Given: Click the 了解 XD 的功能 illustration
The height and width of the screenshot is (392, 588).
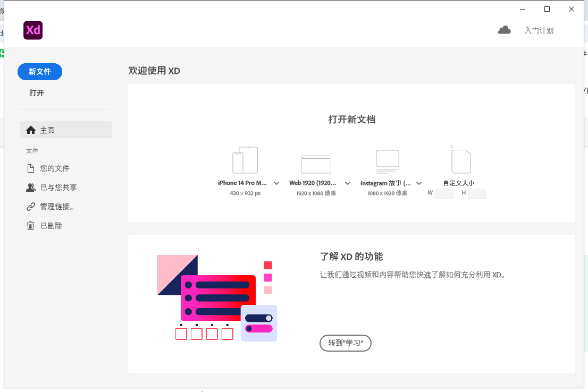Looking at the screenshot, I should (x=217, y=298).
